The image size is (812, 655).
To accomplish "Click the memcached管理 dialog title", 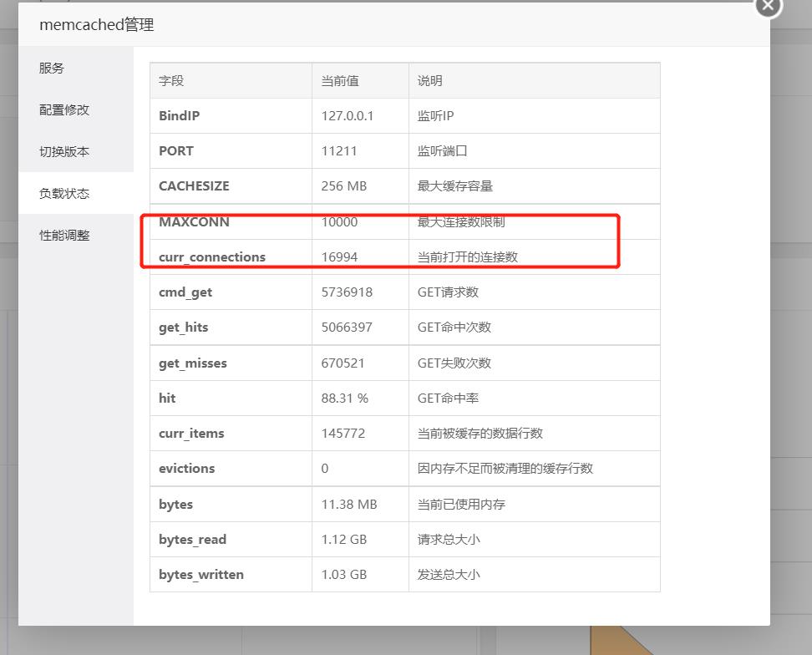I will 97,25.
